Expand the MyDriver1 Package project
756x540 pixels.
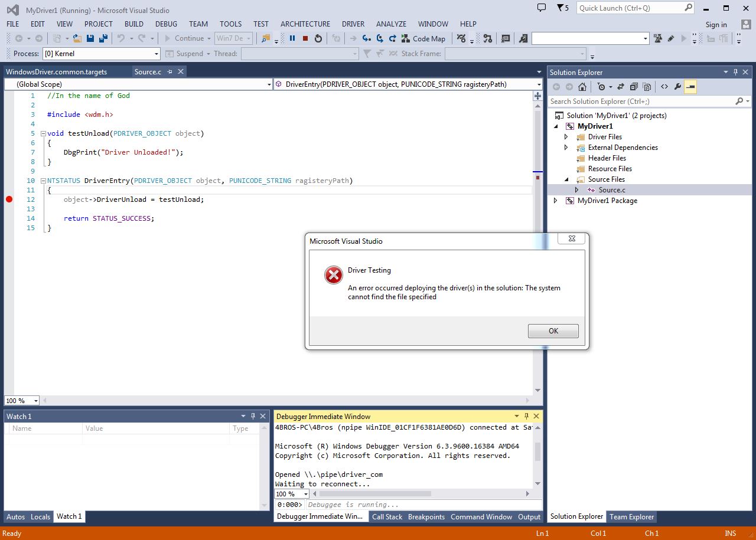coord(556,201)
